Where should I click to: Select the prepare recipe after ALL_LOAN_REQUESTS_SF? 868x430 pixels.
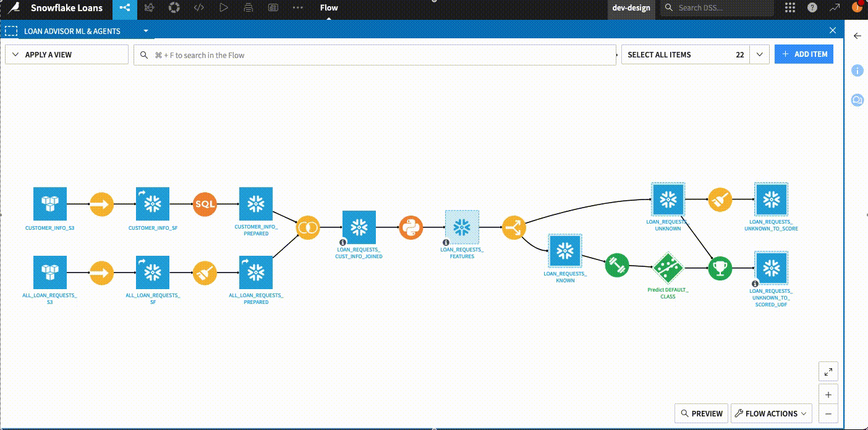pos(205,272)
